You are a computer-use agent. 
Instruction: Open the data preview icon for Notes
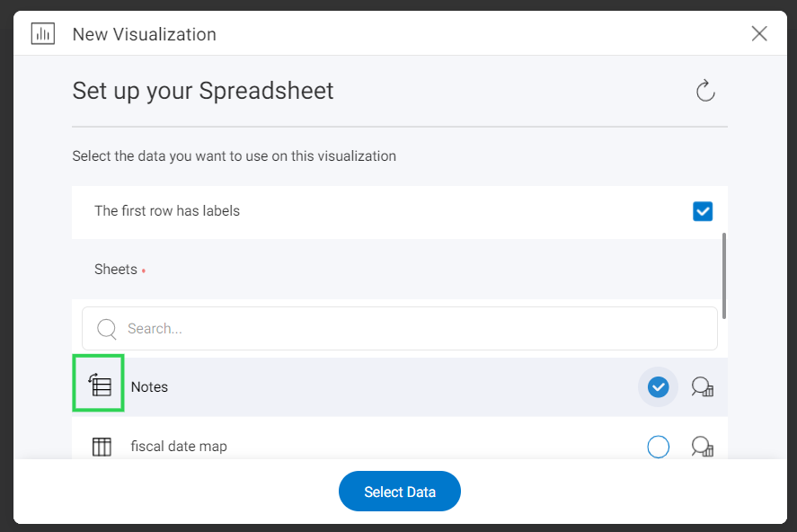coord(703,386)
